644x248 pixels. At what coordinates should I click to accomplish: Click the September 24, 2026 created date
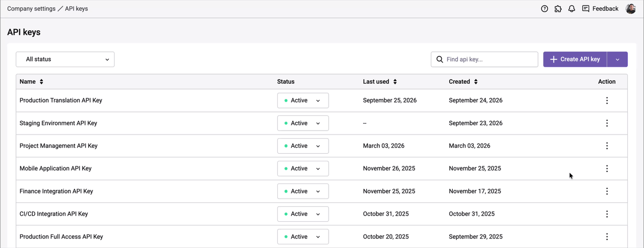point(475,100)
